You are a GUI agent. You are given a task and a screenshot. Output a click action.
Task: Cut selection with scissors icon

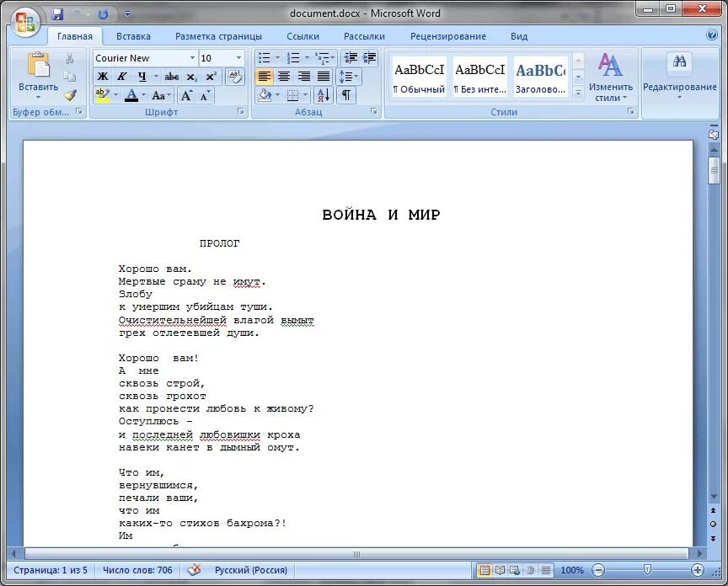[x=70, y=58]
